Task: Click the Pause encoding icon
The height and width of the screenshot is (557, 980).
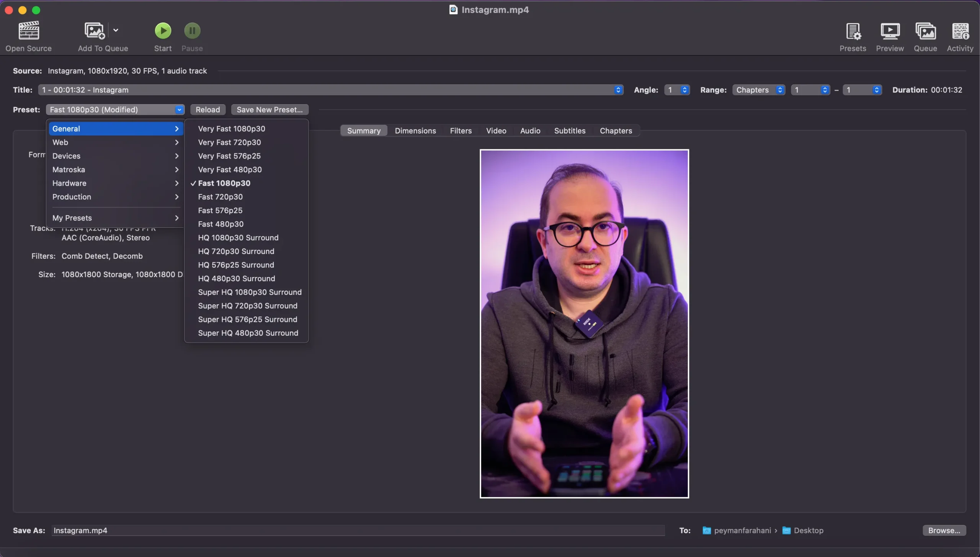Action: [192, 31]
